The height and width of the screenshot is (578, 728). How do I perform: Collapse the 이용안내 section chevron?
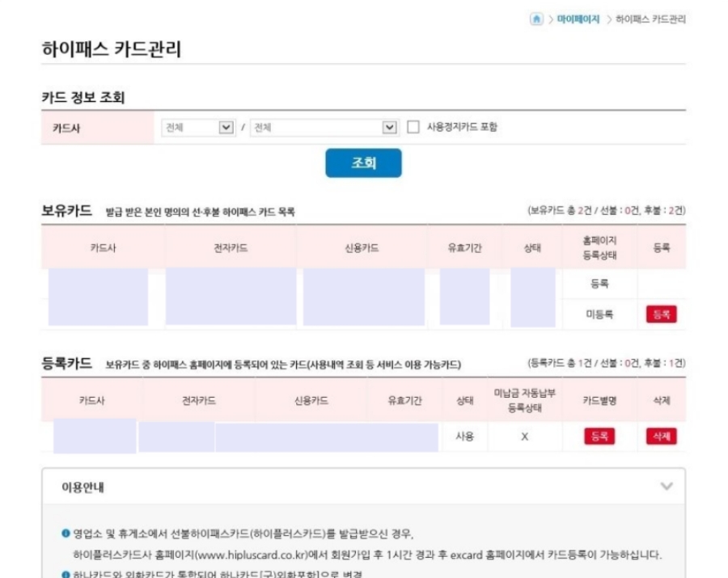point(667,486)
